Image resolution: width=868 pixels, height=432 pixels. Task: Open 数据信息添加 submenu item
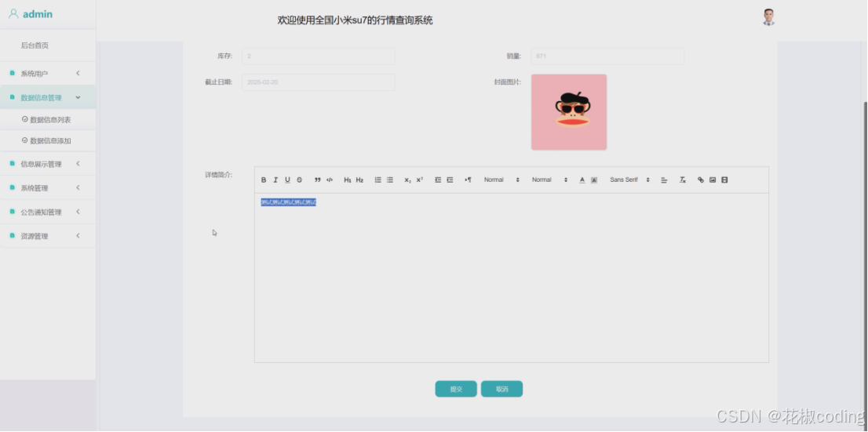[48, 140]
